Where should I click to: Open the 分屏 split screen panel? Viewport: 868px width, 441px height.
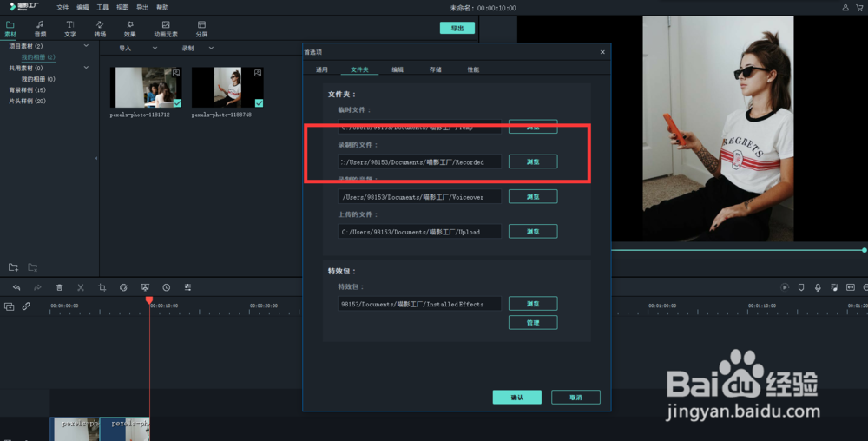coord(201,29)
